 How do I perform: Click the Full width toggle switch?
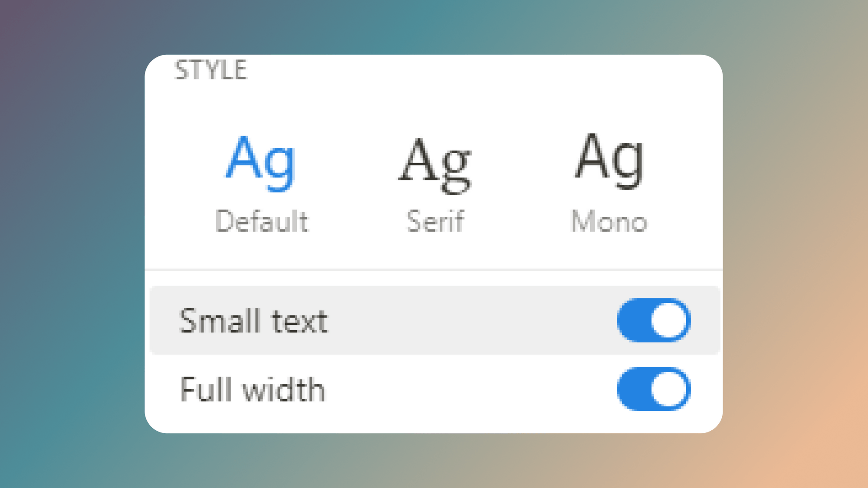[x=653, y=389]
